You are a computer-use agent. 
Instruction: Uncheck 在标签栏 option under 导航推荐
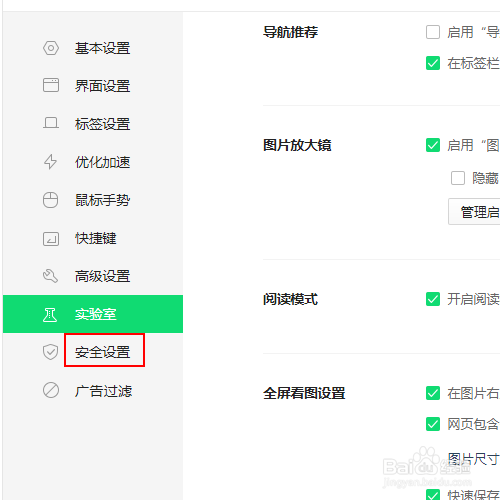(x=433, y=63)
